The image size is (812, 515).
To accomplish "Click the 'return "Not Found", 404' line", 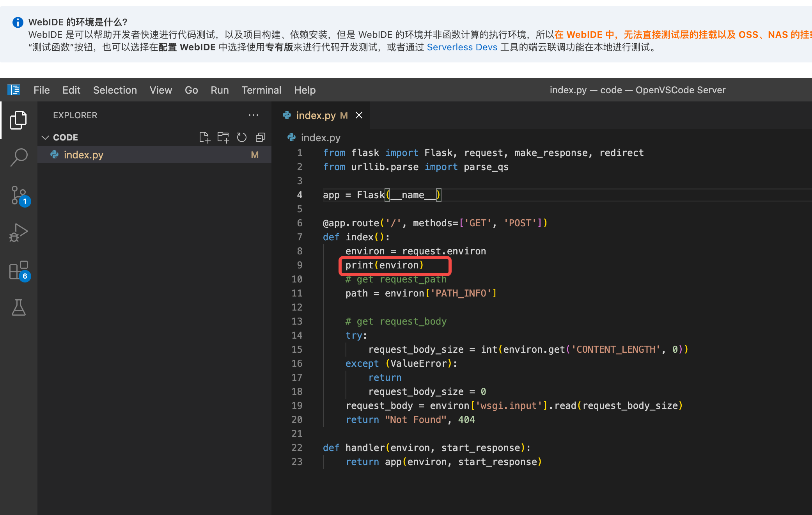I will (410, 419).
